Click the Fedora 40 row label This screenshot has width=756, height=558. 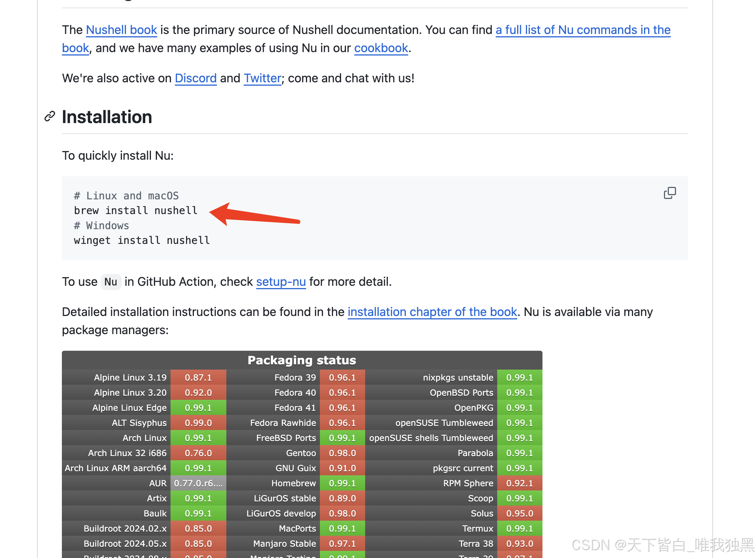295,393
